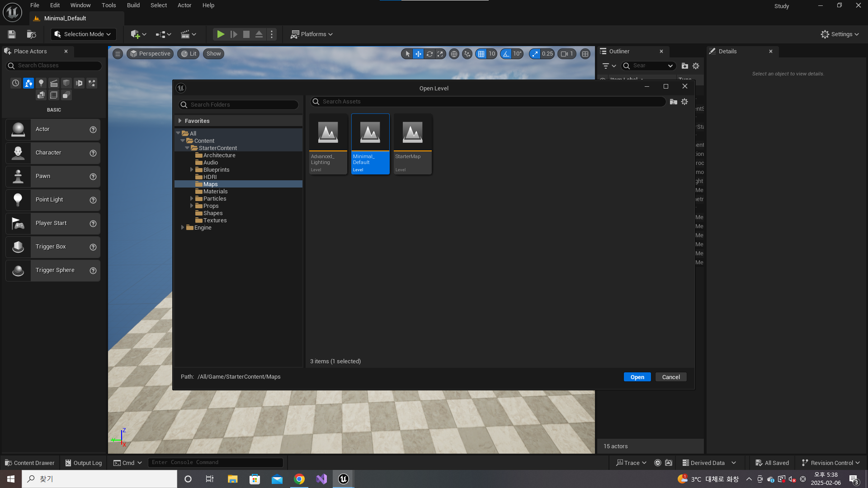The image size is (868, 488).
Task: Click the Eject button in the play toolbar
Action: point(259,34)
